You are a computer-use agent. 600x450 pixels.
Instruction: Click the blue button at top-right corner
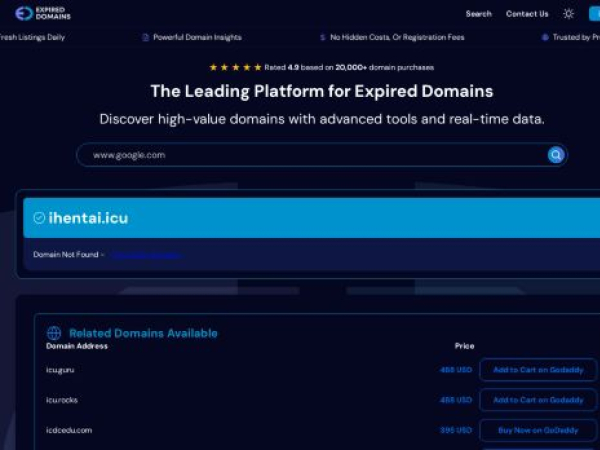pyautogui.click(x=594, y=14)
